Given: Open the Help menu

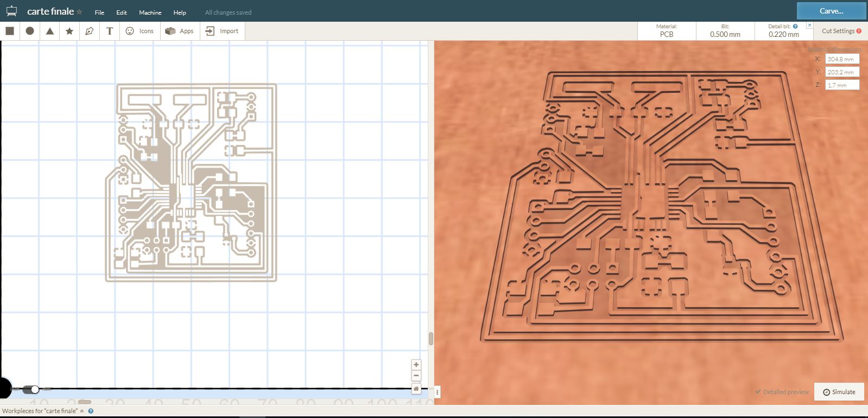Looking at the screenshot, I should click(x=180, y=12).
